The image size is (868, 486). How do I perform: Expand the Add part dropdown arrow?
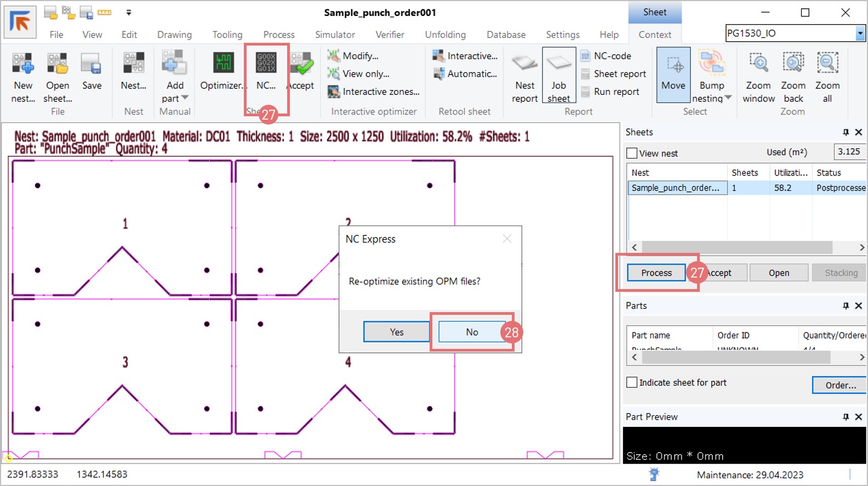(x=185, y=98)
